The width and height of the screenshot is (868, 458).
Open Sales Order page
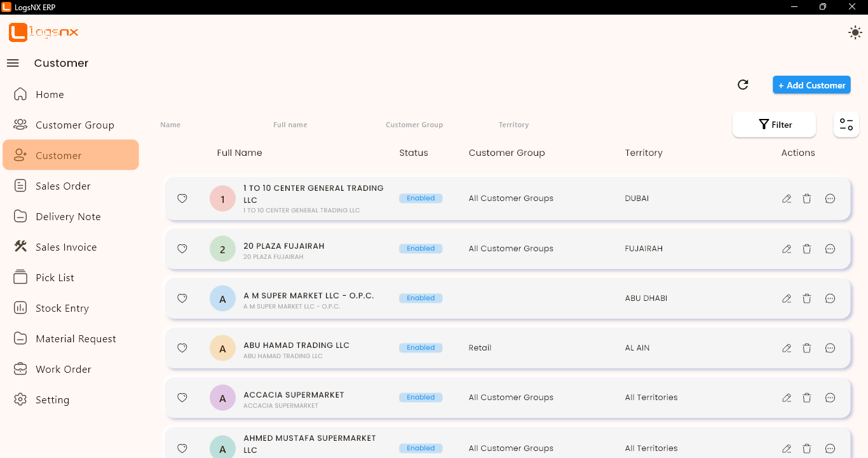[x=71, y=186]
